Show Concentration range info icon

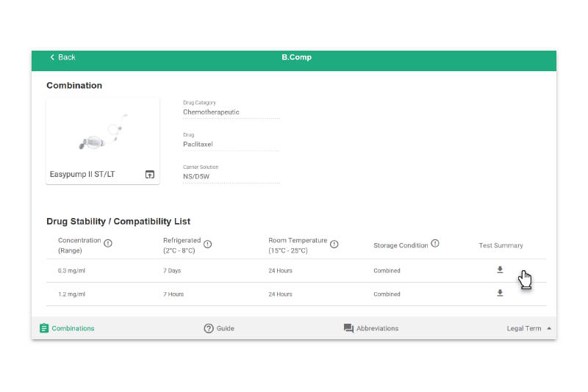108,244
